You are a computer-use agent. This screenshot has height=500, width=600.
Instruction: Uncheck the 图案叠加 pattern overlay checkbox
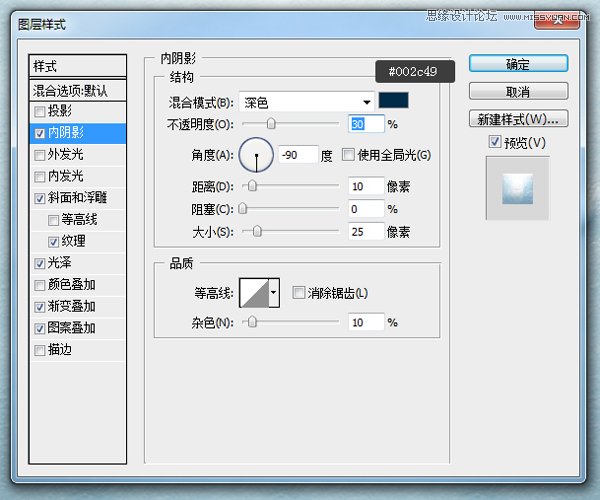[x=39, y=328]
